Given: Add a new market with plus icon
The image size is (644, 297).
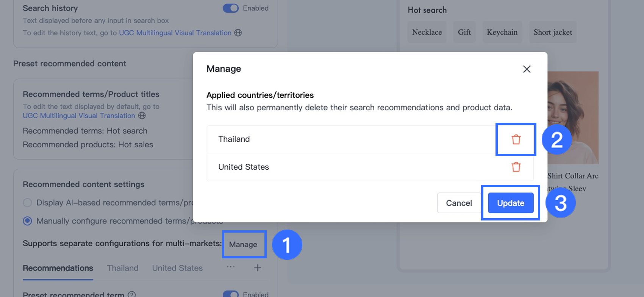Looking at the screenshot, I should pyautogui.click(x=258, y=268).
